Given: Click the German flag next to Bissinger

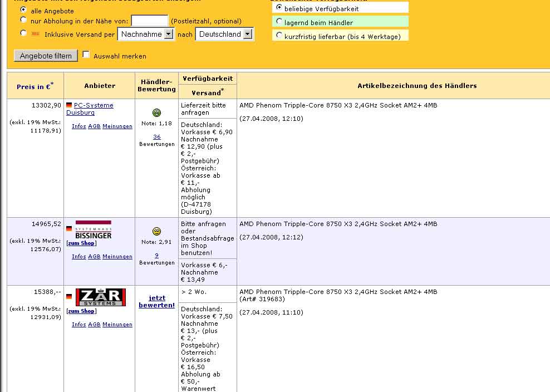Looking at the screenshot, I should click(69, 228).
